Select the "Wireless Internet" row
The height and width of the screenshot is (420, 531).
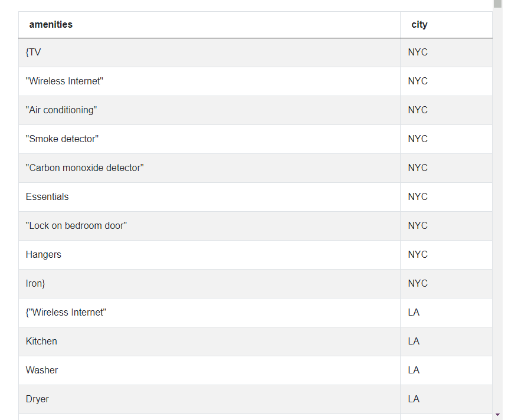click(x=64, y=81)
